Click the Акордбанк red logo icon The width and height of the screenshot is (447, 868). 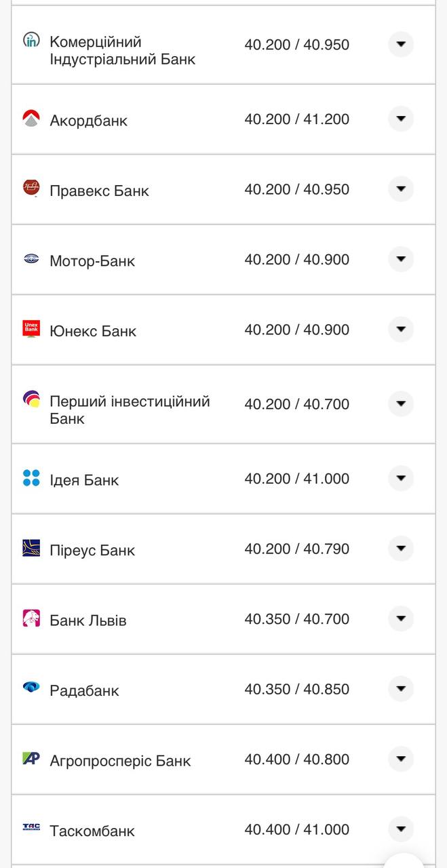tap(31, 119)
